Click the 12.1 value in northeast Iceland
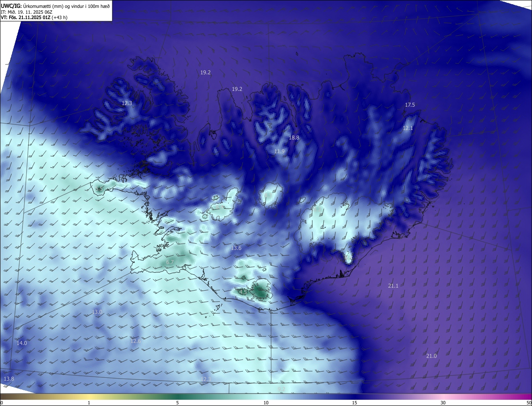The height and width of the screenshot is (406, 532). pos(408,128)
